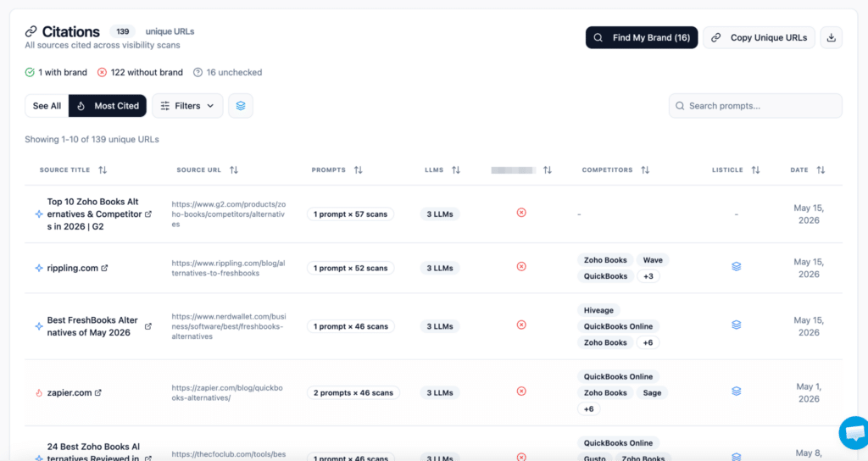The width and height of the screenshot is (868, 461).
Task: Click 3 LLMs badge in zapier.com row
Action: [440, 392]
